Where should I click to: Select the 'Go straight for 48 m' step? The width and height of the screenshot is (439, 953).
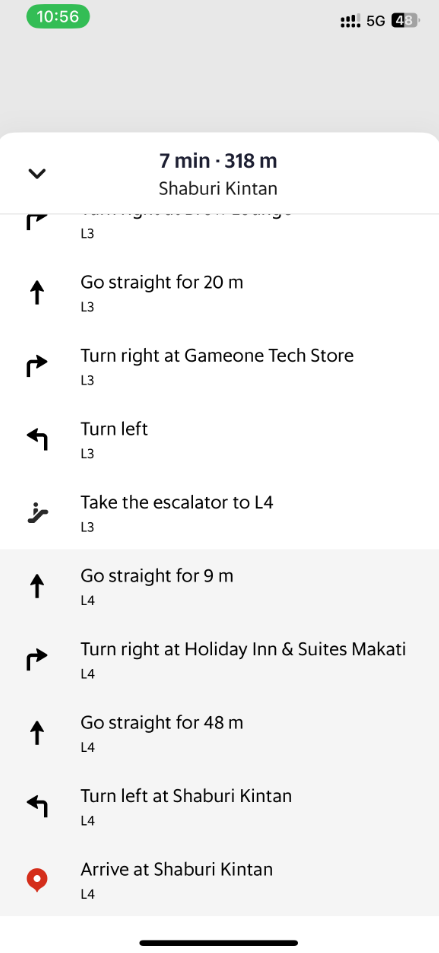[x=220, y=734]
